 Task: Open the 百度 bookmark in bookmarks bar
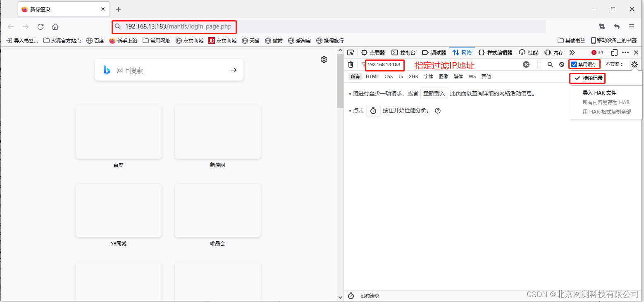coord(95,40)
